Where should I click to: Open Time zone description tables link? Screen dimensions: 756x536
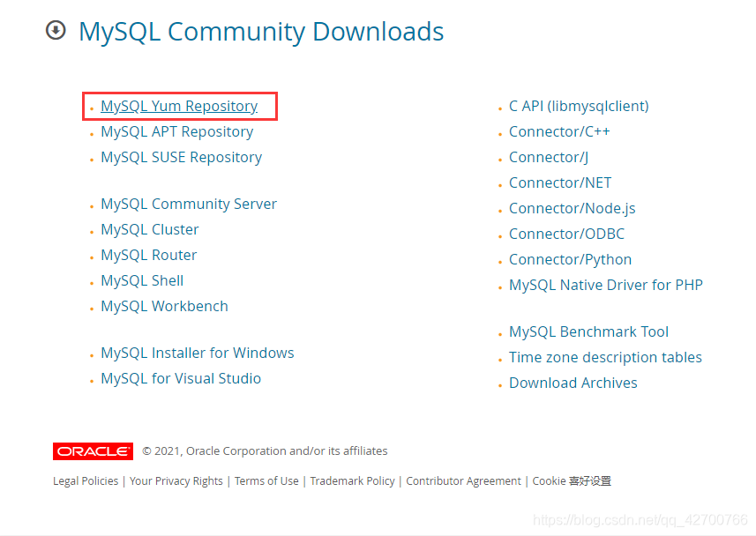click(605, 357)
